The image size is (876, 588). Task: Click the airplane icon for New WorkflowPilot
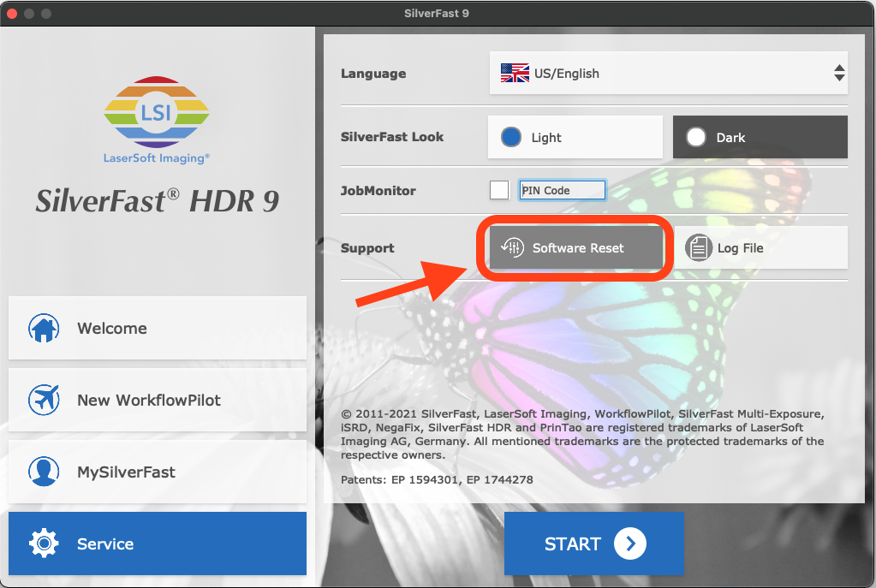[x=44, y=400]
